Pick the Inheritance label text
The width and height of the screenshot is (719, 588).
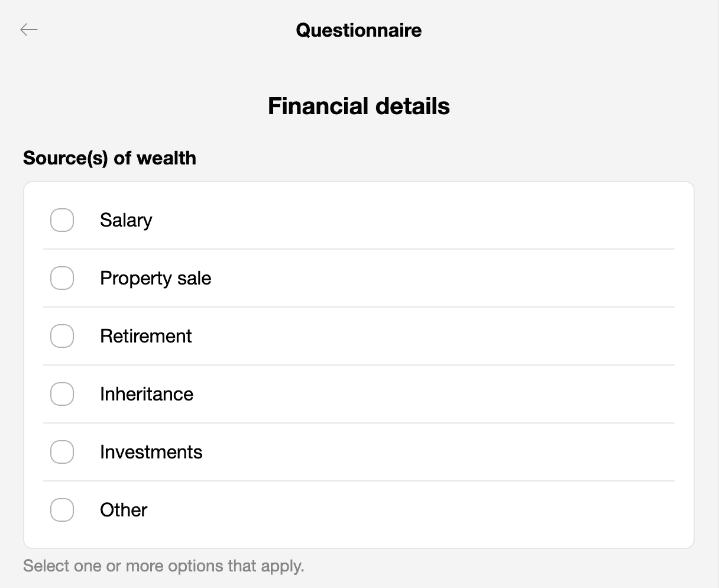pyautogui.click(x=147, y=394)
